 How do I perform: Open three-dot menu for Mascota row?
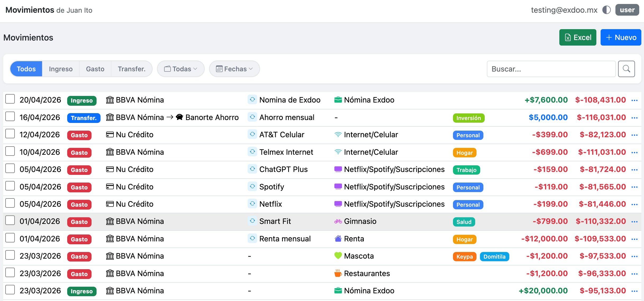(x=634, y=256)
